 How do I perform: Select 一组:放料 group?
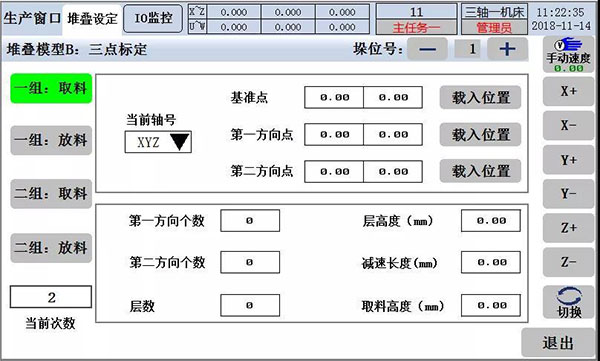pos(51,140)
